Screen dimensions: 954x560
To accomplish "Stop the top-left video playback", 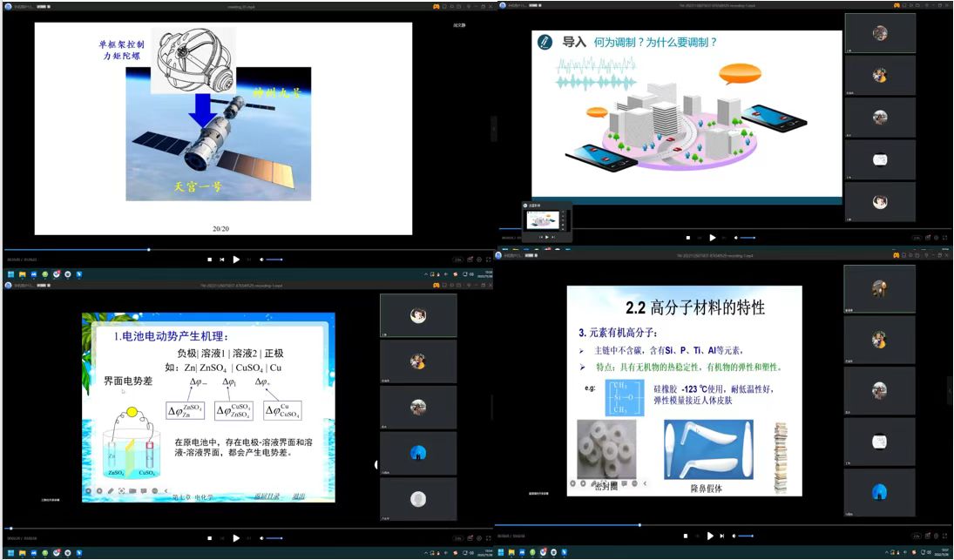I will pyautogui.click(x=209, y=260).
